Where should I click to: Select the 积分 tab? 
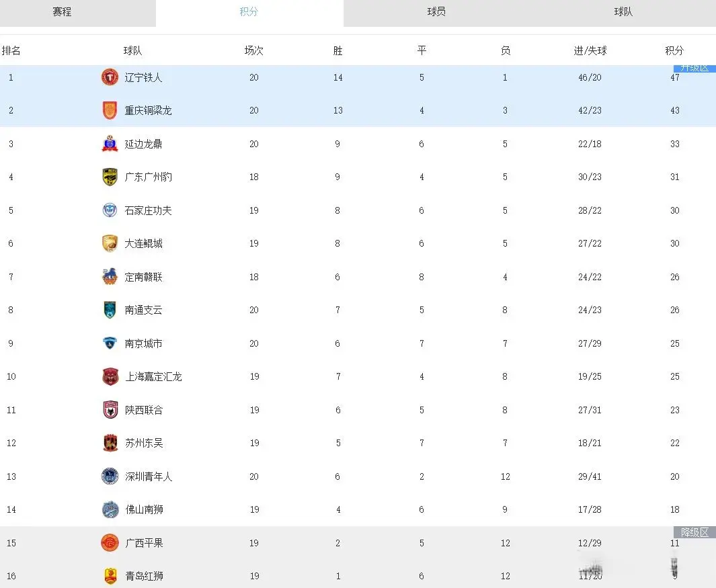[x=249, y=12]
